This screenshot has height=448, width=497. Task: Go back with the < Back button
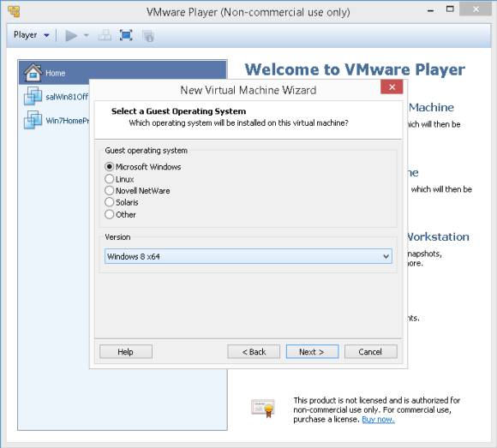tap(254, 352)
